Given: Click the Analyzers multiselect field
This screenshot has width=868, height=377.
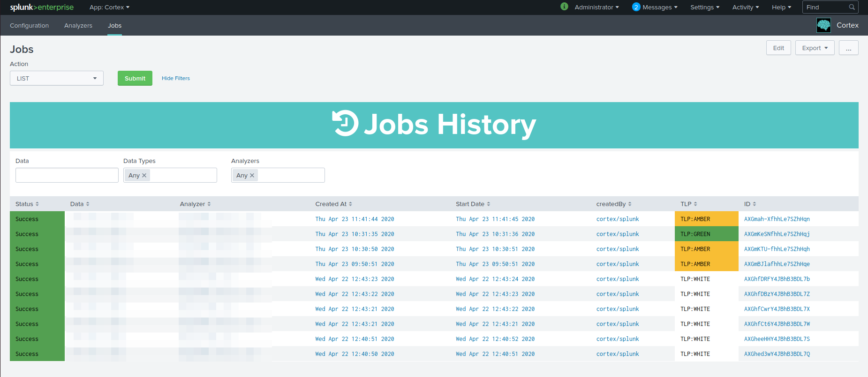Looking at the screenshot, I should click(x=278, y=175).
